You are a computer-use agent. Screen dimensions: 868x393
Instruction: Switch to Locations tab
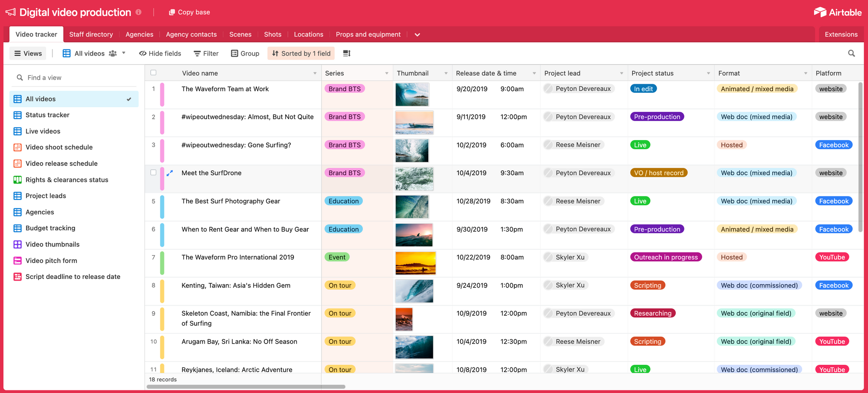(309, 34)
